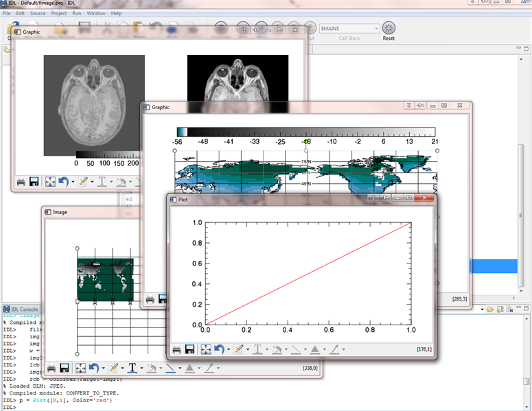Expand the undo dropdown arrow in the Plot window
532x411 pixels.
click(228, 350)
